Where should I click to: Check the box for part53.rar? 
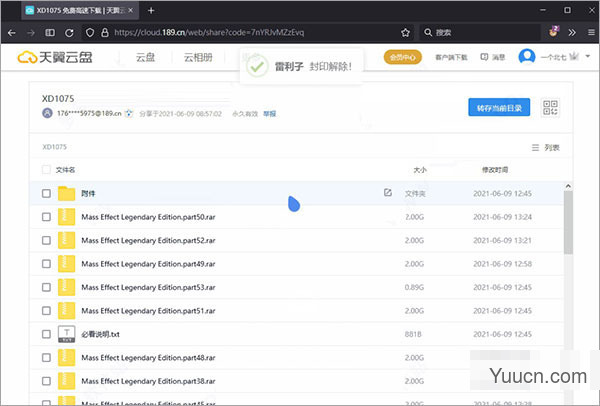pos(46,287)
